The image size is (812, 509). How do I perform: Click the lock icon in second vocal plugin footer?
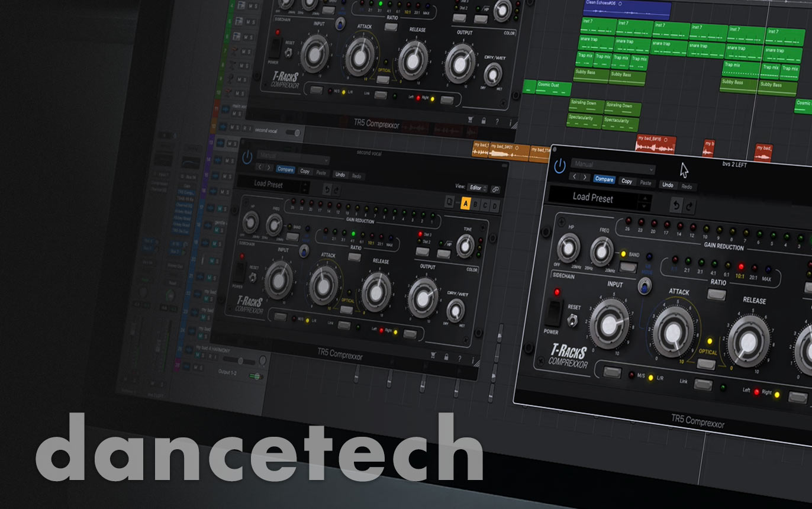point(446,357)
